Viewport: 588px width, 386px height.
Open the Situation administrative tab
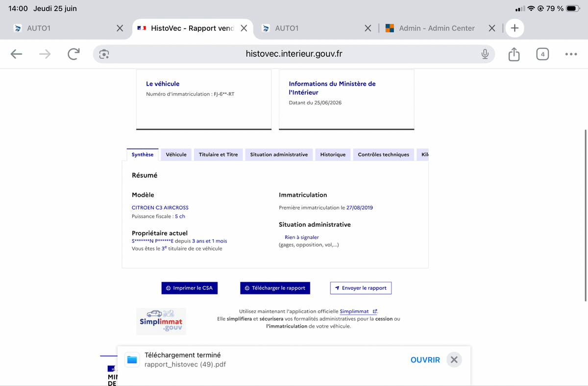pos(279,154)
